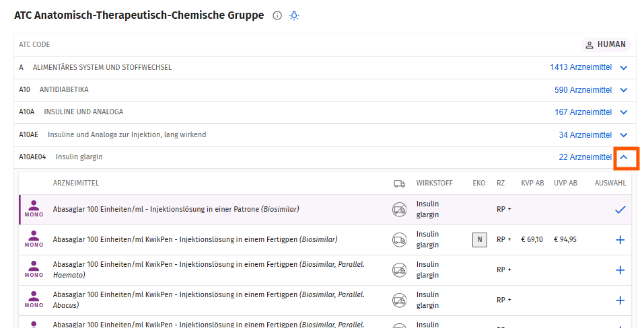Click the EKO N box badge
Screen dimensions: 644x328
coord(480,240)
